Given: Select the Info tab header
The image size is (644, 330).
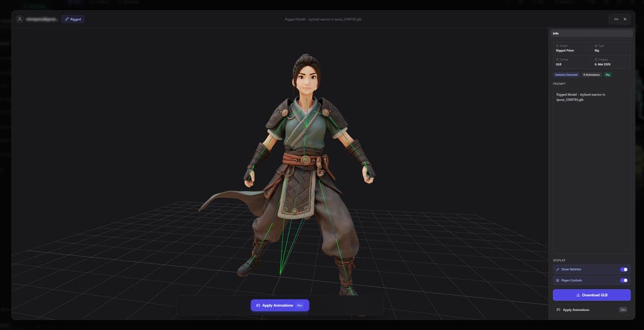Looking at the screenshot, I should coord(591,33).
